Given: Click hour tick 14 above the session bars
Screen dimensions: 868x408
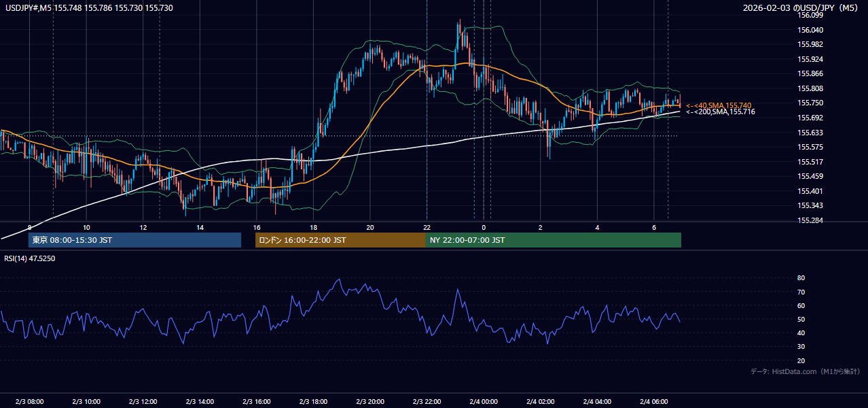Looking at the screenshot, I should pyautogui.click(x=200, y=227).
